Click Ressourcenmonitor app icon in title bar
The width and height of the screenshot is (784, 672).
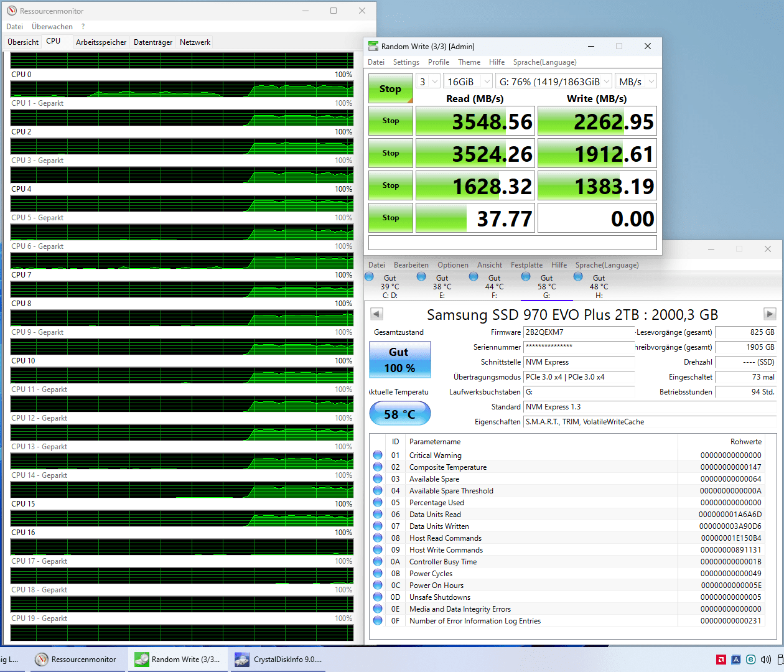point(12,11)
